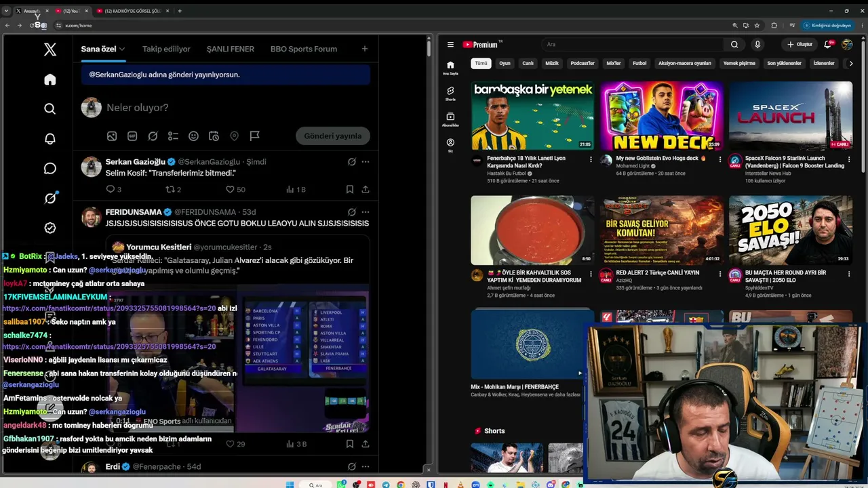The image size is (868, 488).
Task: Expand the Sana özel timeline dropdown
Action: 122,49
